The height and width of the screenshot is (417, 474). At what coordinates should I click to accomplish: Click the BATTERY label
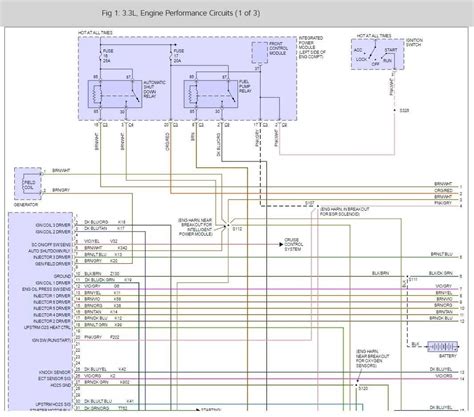[x=448, y=356]
